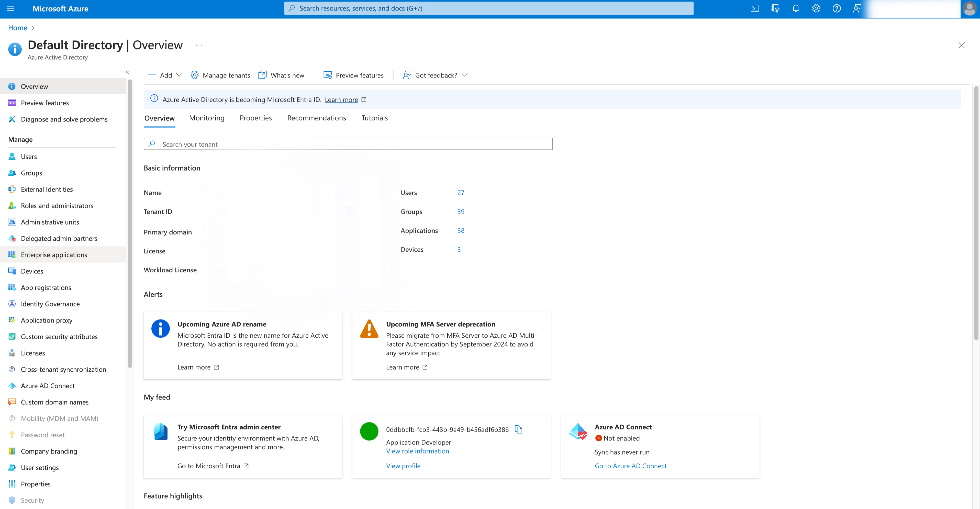Open portal settings gear in top bar
Screen dimensions: 980x509
[816, 8]
